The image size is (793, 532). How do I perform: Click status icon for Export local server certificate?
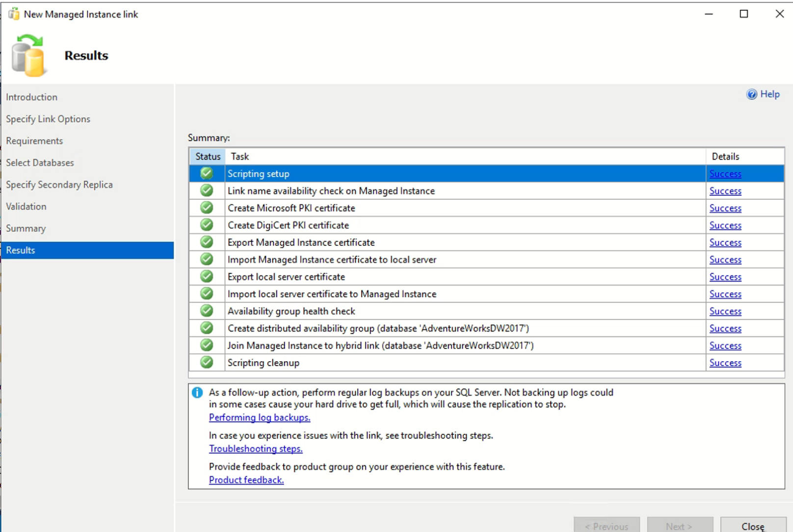coord(207,276)
